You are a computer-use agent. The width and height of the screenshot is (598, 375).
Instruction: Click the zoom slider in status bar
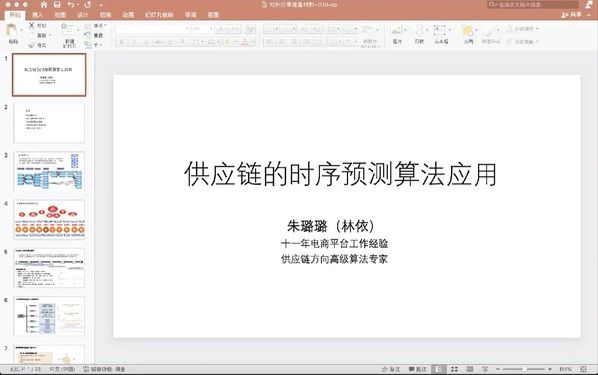[524, 369]
